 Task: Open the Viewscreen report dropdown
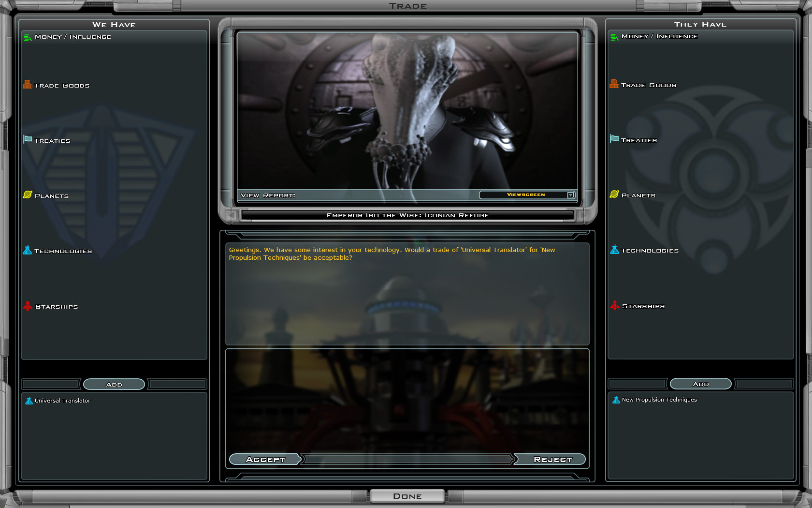570,195
